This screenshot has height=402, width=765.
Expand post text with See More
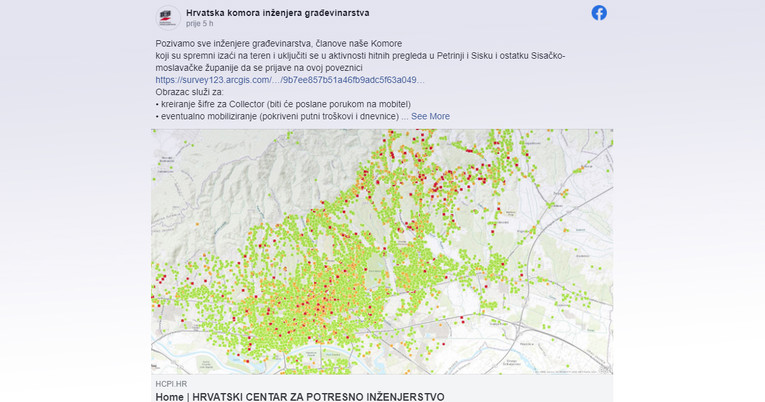pos(430,117)
